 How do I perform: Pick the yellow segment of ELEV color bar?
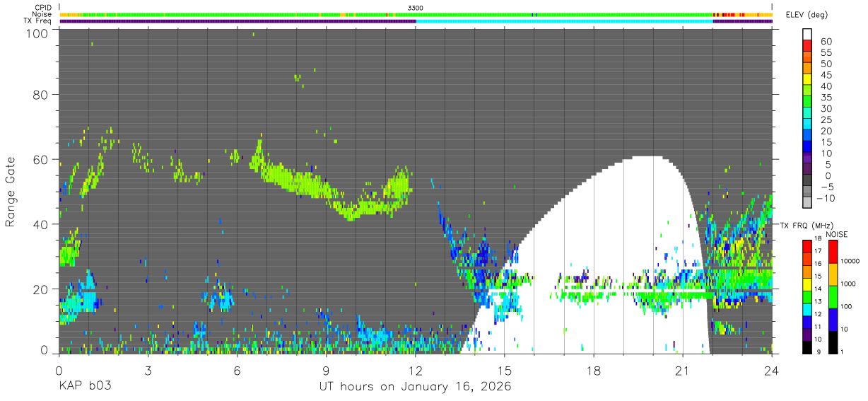[x=807, y=80]
